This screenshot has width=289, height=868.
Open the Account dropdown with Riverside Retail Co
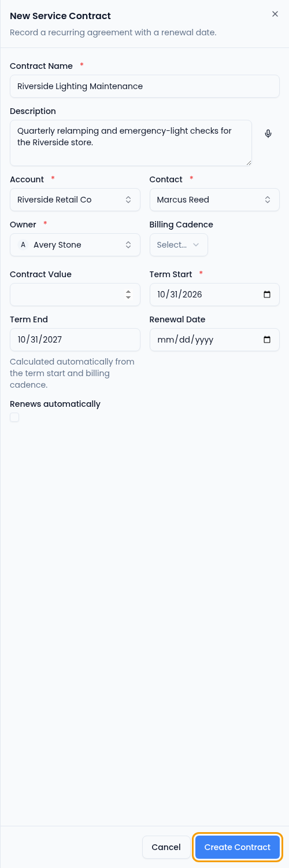75,200
